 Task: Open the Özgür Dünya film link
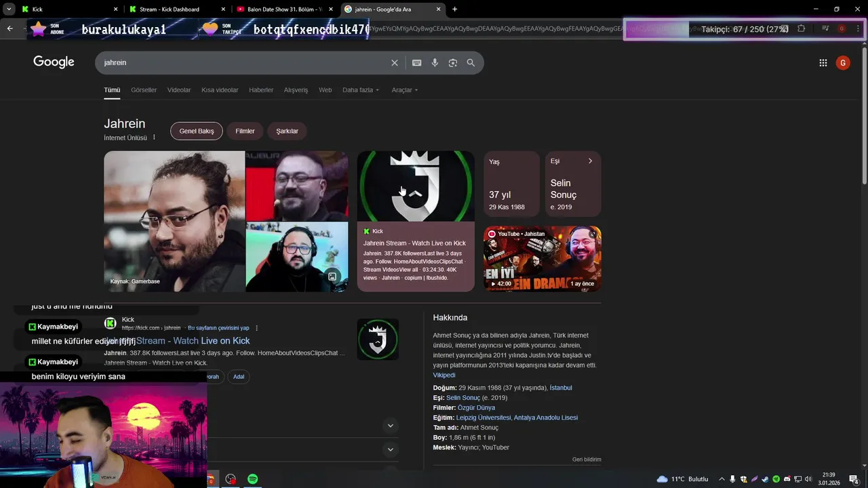pos(476,408)
